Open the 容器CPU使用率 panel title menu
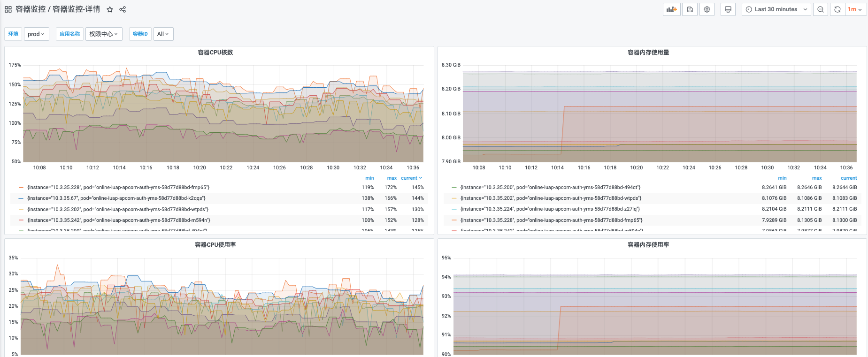Screen dimensions: 868x357 coord(215,245)
